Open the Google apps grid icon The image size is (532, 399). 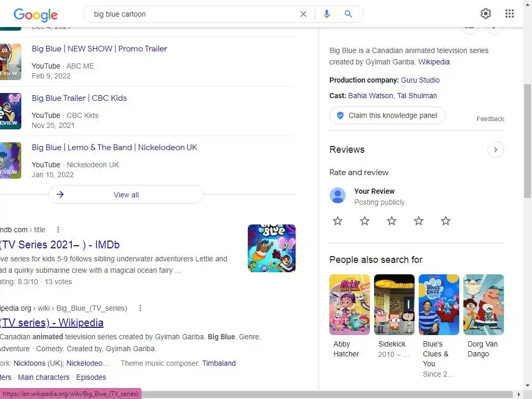509,14
